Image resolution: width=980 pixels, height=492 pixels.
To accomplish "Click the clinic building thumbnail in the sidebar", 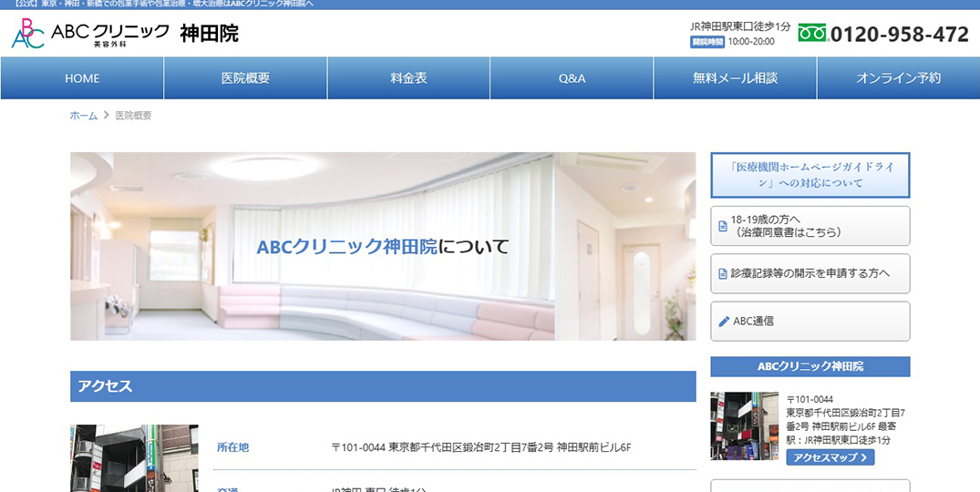I will 744,425.
